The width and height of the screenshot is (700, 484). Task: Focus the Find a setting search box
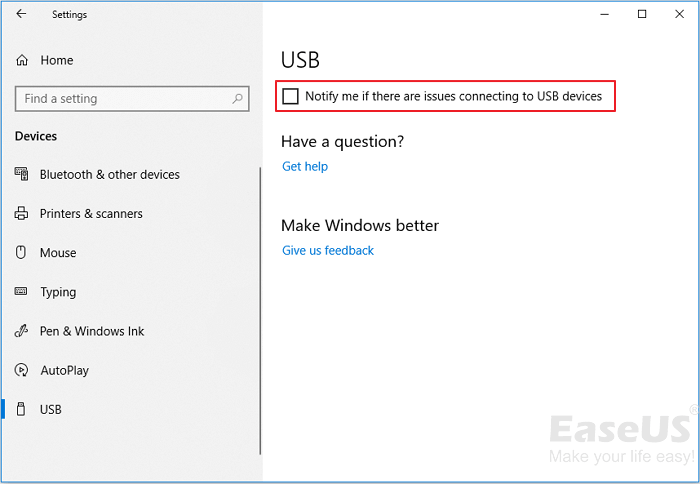click(x=132, y=99)
